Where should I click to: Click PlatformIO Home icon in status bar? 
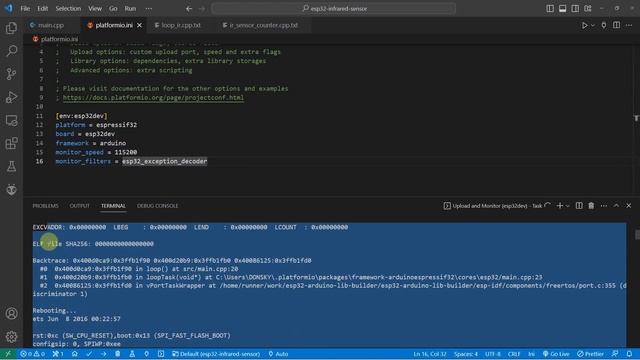pyautogui.click(x=74, y=354)
